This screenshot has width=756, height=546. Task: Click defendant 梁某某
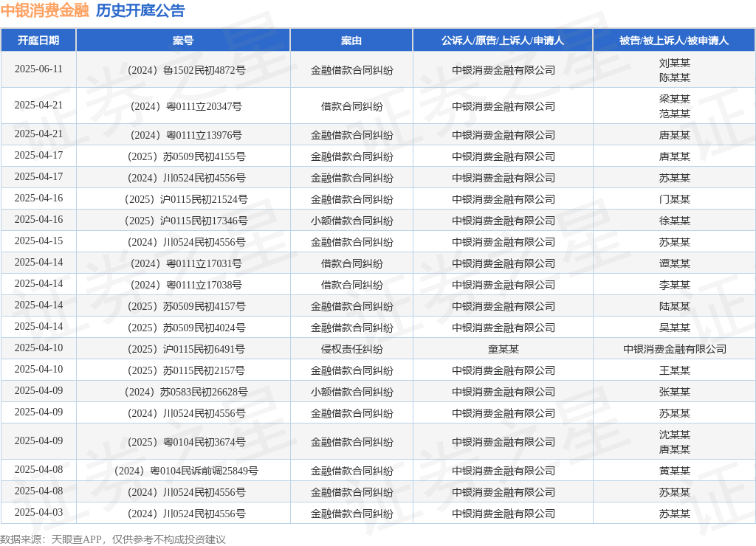point(674,100)
